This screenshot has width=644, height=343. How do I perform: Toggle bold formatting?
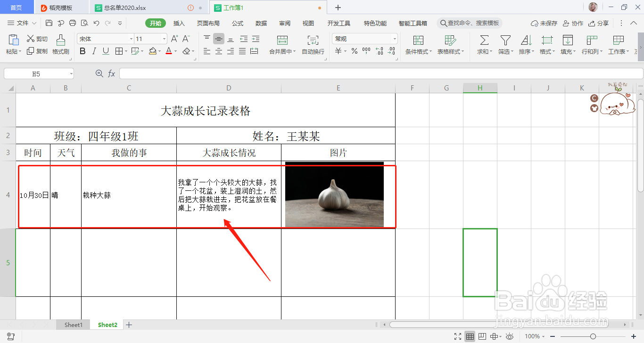coord(83,51)
